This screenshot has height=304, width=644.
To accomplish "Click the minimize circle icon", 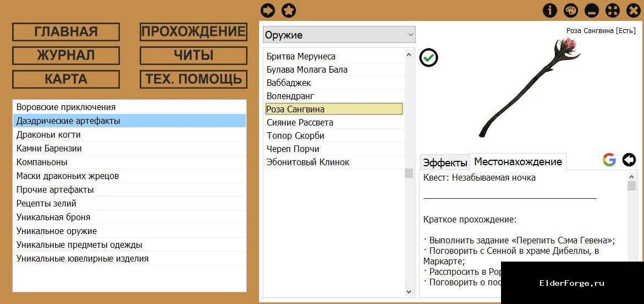I will (x=591, y=10).
